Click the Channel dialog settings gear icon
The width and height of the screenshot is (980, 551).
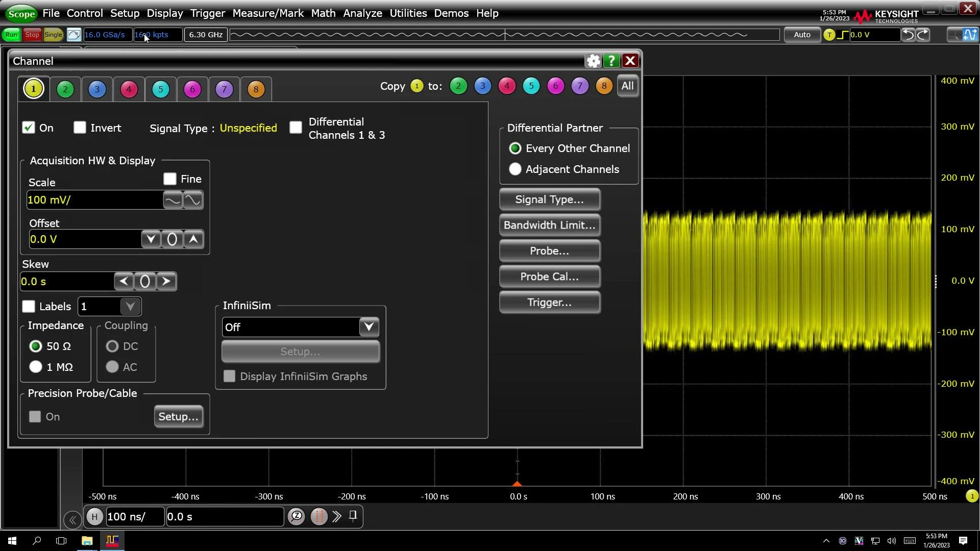tap(593, 61)
